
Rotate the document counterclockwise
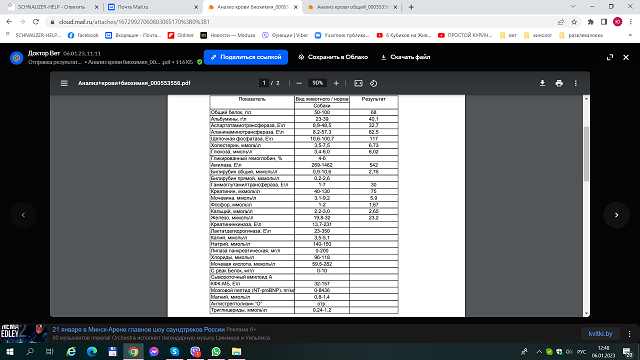(373, 83)
